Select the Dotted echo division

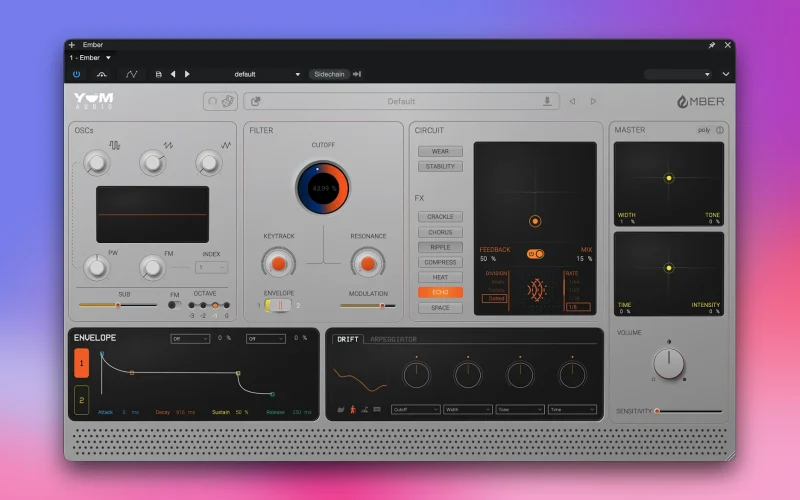point(495,299)
